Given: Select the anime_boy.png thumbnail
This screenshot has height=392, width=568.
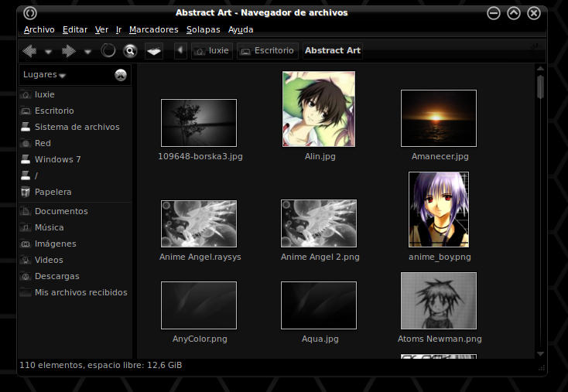Looking at the screenshot, I should tap(439, 210).
